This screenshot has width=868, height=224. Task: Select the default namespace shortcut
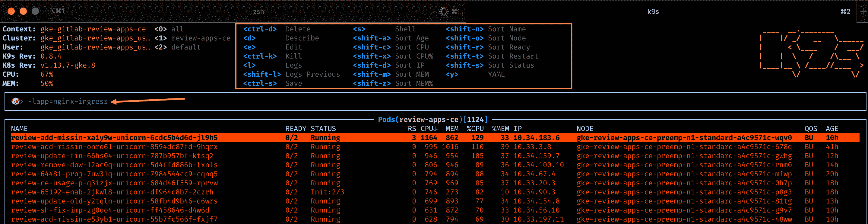coord(186,47)
